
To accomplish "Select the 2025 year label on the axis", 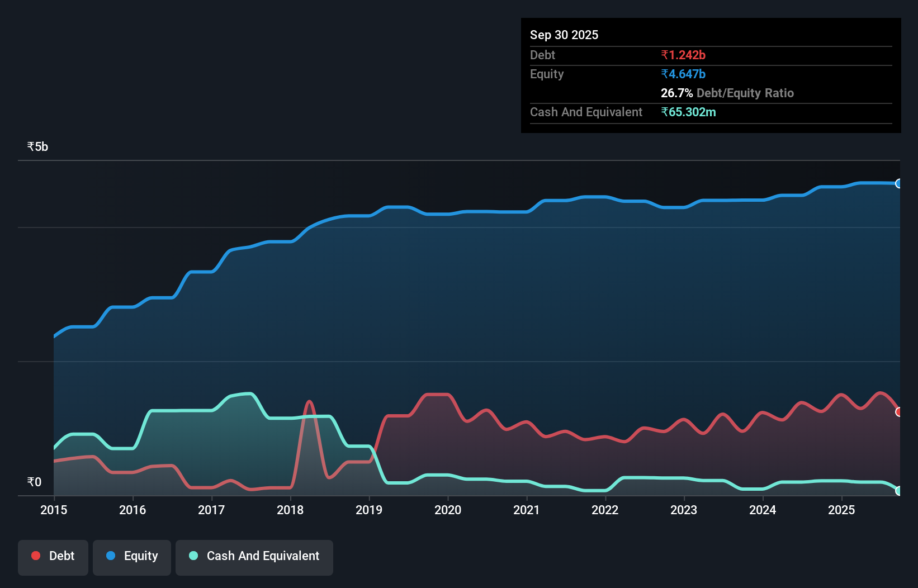I will click(842, 510).
